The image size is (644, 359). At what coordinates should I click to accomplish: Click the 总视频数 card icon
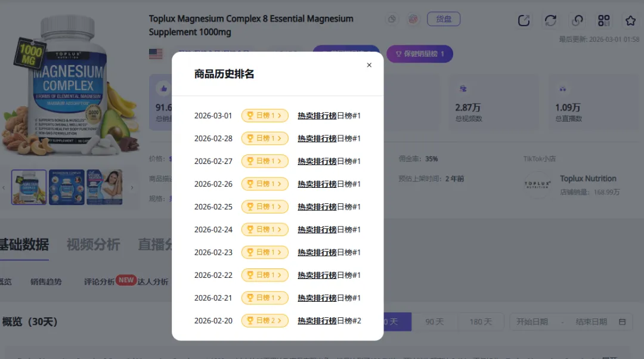pyautogui.click(x=463, y=88)
